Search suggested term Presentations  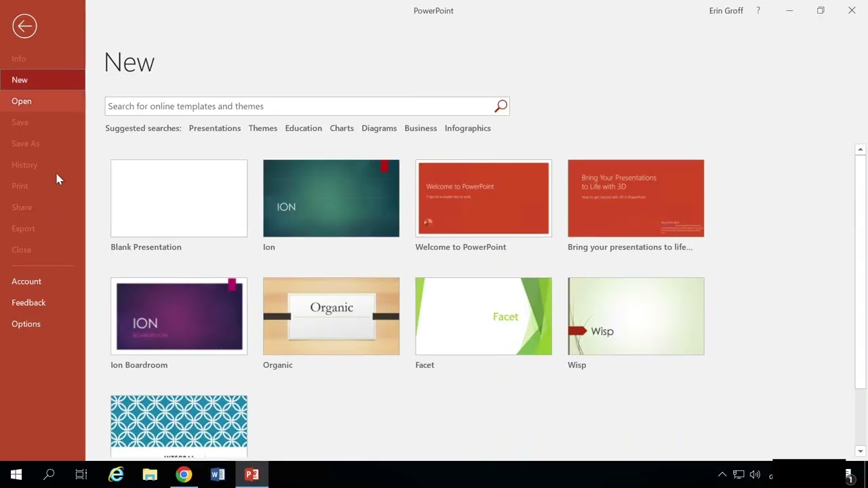[215, 128]
